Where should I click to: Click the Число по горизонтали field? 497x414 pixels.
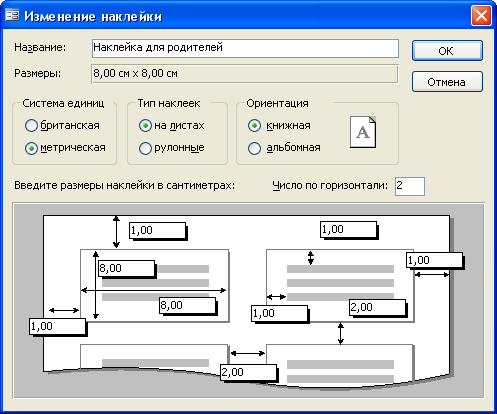[x=410, y=186]
